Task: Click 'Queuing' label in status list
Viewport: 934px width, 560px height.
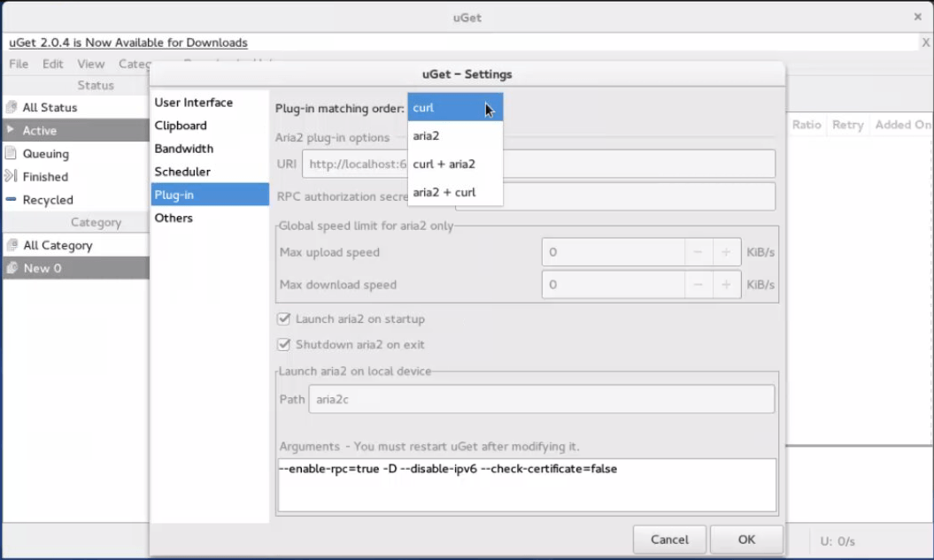Action: coord(46,154)
